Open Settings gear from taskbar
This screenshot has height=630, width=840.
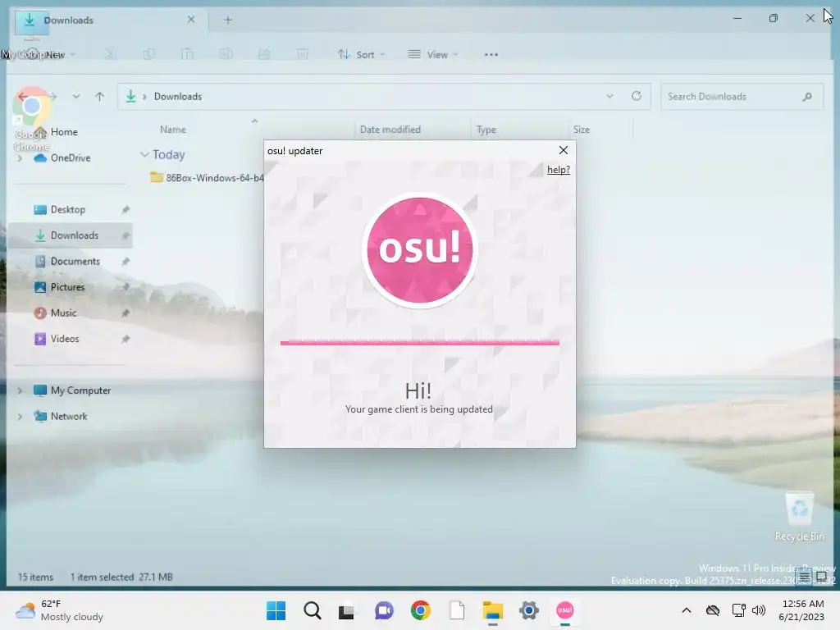click(529, 610)
